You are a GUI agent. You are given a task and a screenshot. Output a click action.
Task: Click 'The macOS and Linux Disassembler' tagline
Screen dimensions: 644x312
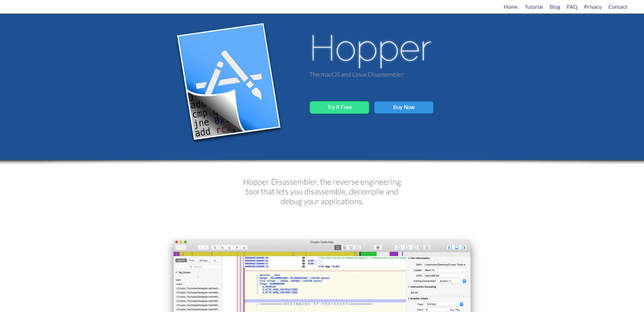point(356,75)
